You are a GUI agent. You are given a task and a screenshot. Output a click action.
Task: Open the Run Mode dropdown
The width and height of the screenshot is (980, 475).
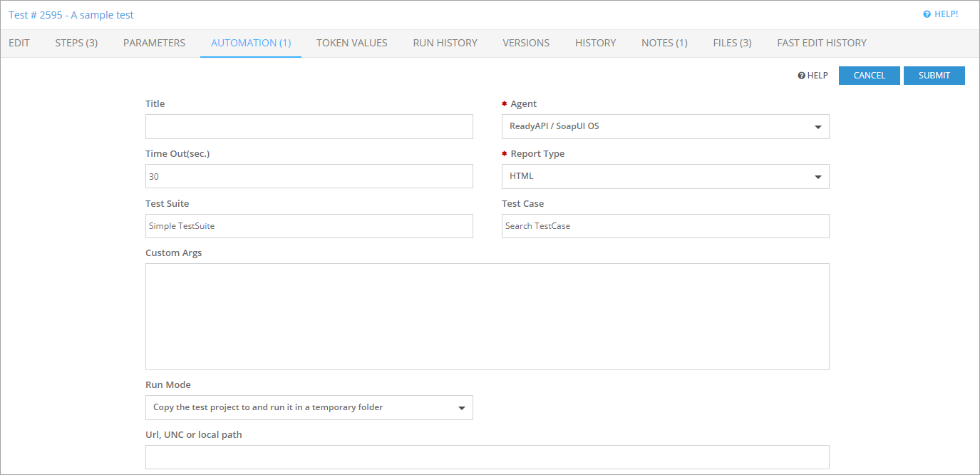[x=309, y=407]
